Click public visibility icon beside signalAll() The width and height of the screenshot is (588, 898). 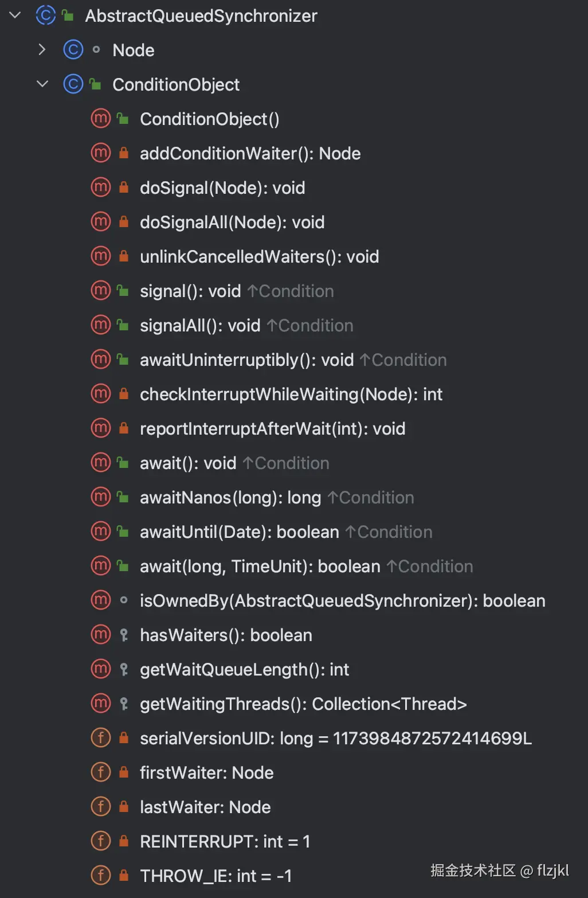click(x=123, y=325)
